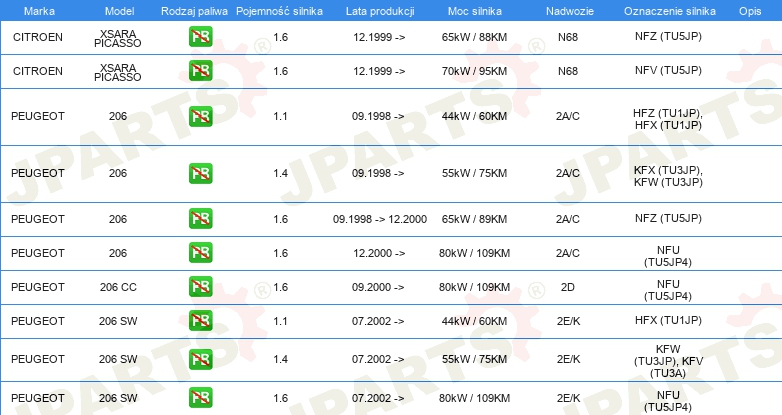This screenshot has height=415, width=782.
Task: Select CITROEN cell in the NFZ (TU5JP) Xsara row
Action: [38, 37]
